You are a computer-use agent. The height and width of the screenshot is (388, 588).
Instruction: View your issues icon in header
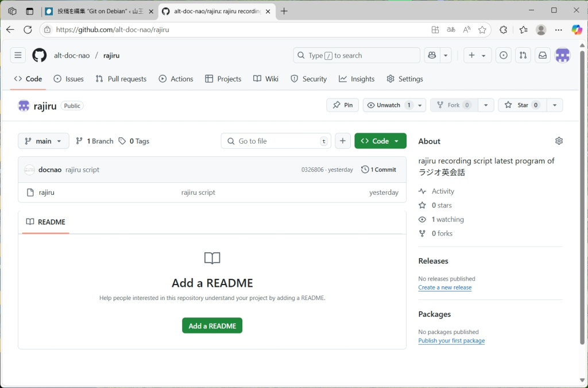pyautogui.click(x=504, y=55)
